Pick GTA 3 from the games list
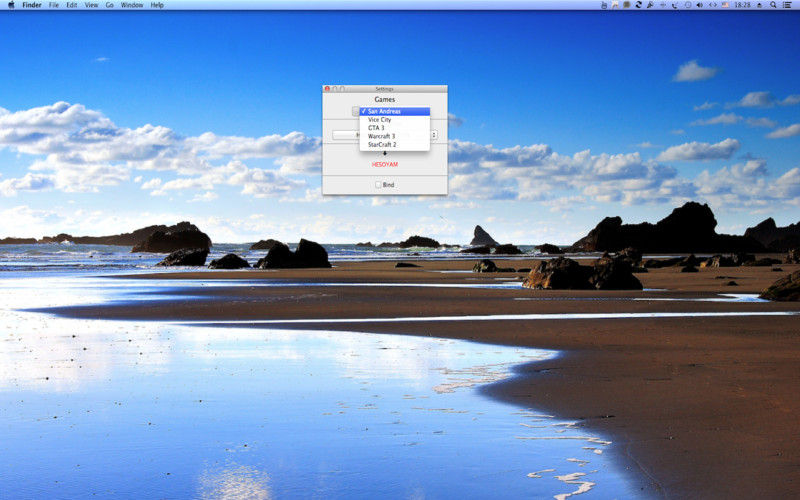Screen dimensions: 800x500 [x=394, y=128]
